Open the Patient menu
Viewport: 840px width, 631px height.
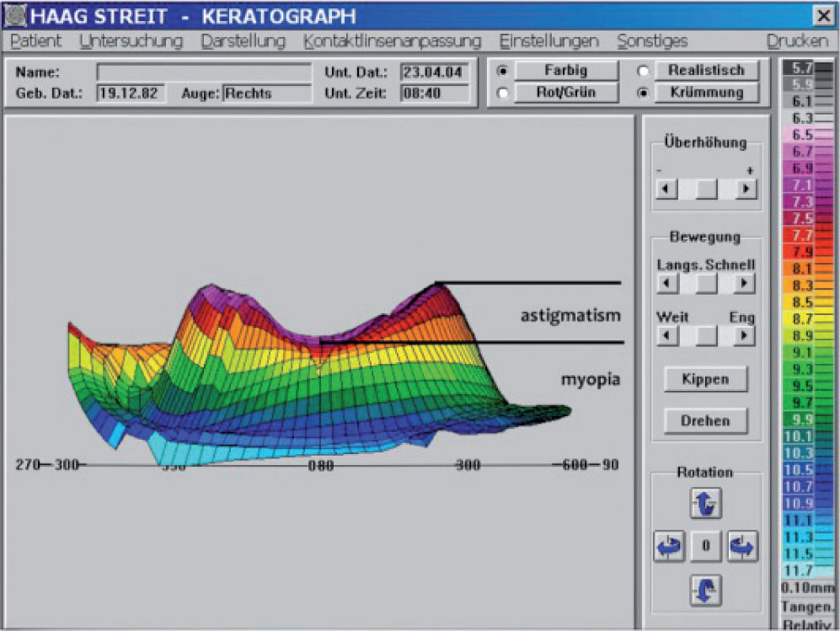[x=36, y=40]
